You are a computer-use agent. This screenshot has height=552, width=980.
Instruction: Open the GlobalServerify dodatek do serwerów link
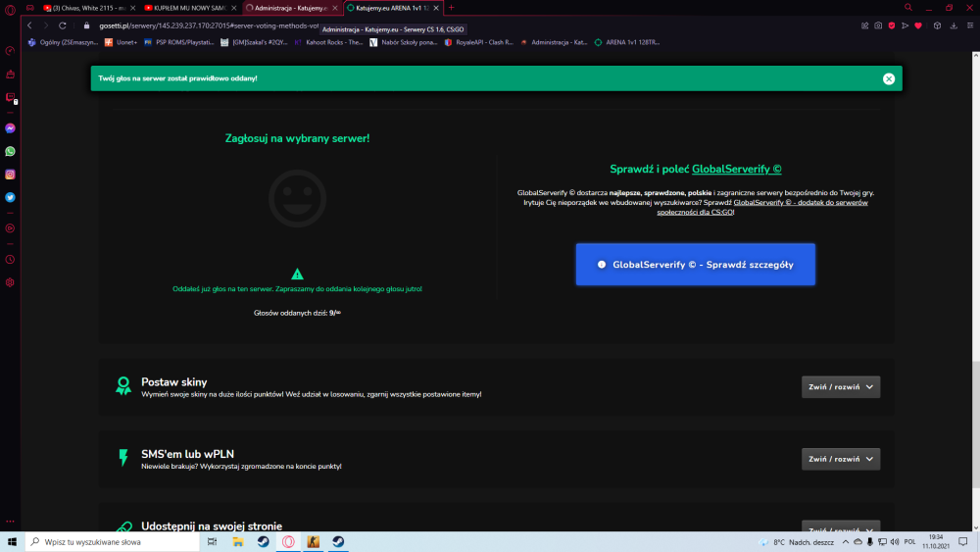(762, 207)
